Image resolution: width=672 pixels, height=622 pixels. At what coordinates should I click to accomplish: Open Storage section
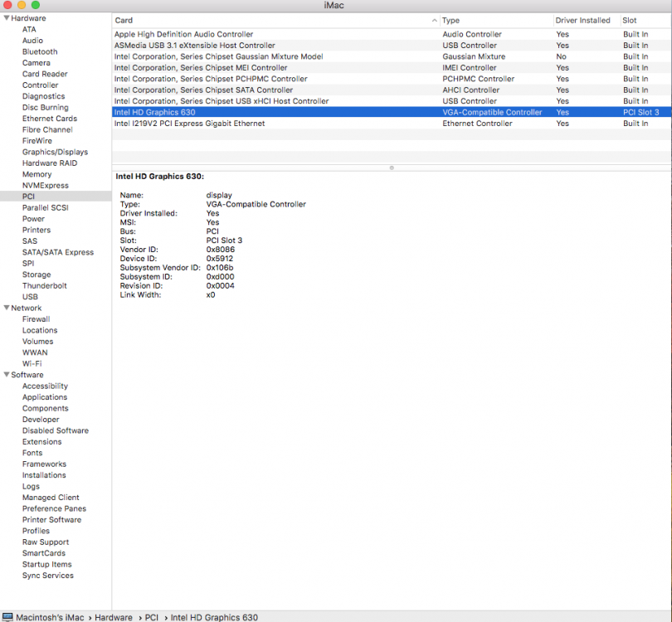coord(37,275)
